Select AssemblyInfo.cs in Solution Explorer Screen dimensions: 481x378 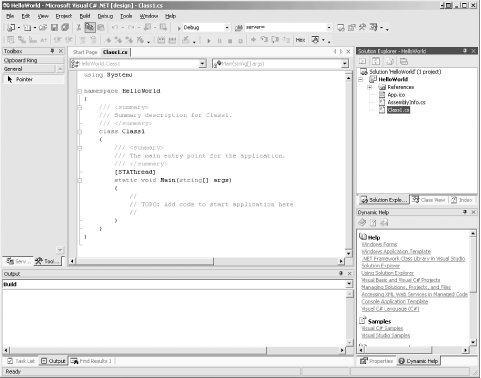coord(406,102)
